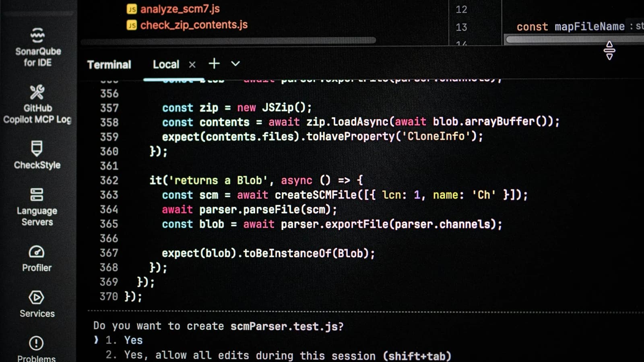The width and height of the screenshot is (644, 362).
Task: Choose Yes, allow all edits during session
Action: pyautogui.click(x=278, y=356)
